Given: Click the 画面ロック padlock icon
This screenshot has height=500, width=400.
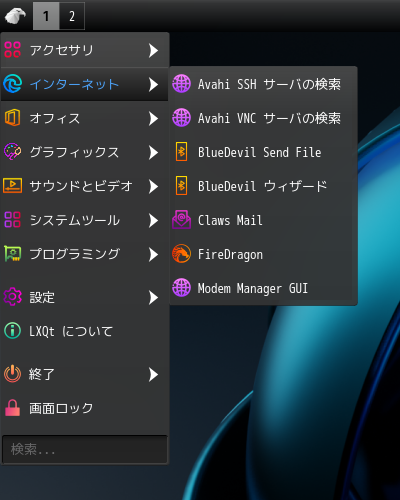Looking at the screenshot, I should point(13,408).
